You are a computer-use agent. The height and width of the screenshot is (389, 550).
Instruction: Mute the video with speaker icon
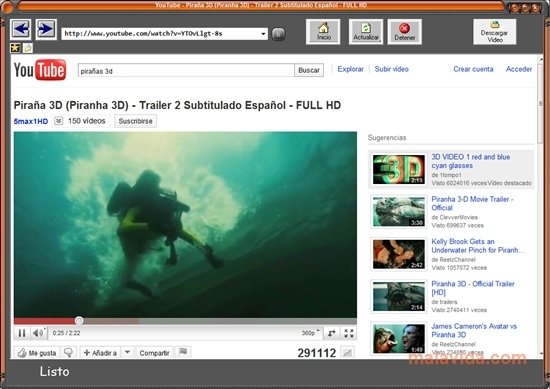(38, 333)
